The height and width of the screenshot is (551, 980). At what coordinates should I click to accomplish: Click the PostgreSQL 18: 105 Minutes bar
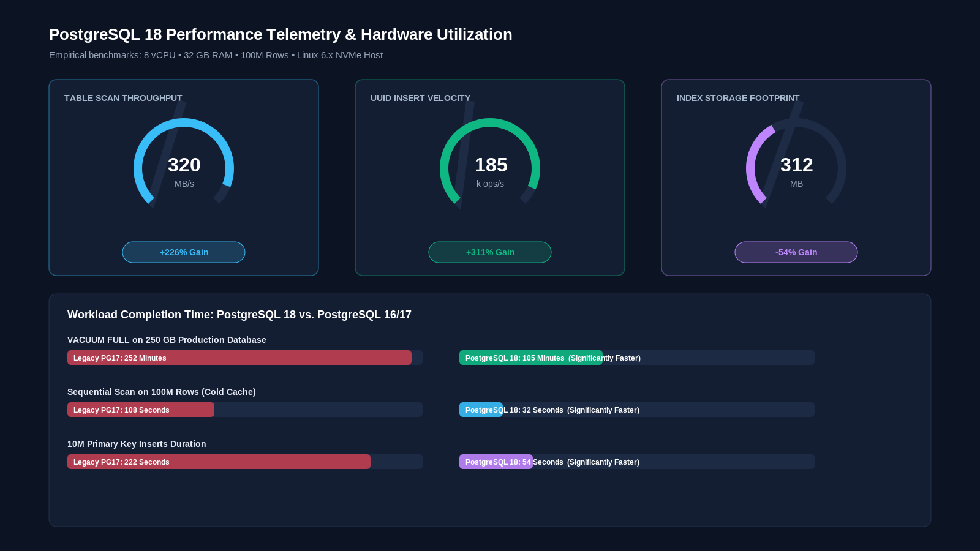(531, 358)
